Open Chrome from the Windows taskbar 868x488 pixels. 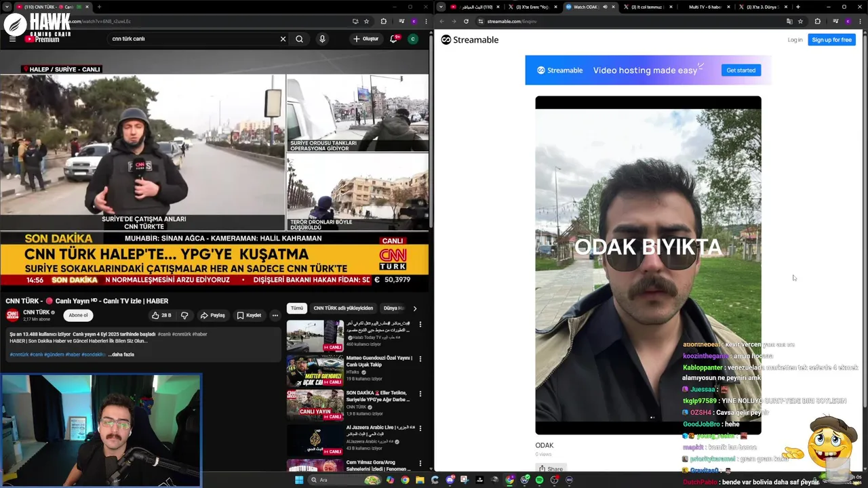click(405, 480)
